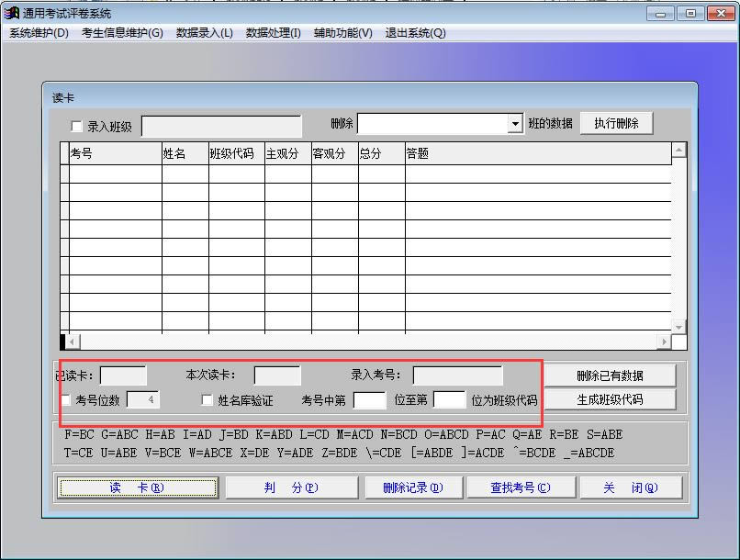Click the 退出系统(Q) menu
740x560 pixels.
pyautogui.click(x=415, y=33)
